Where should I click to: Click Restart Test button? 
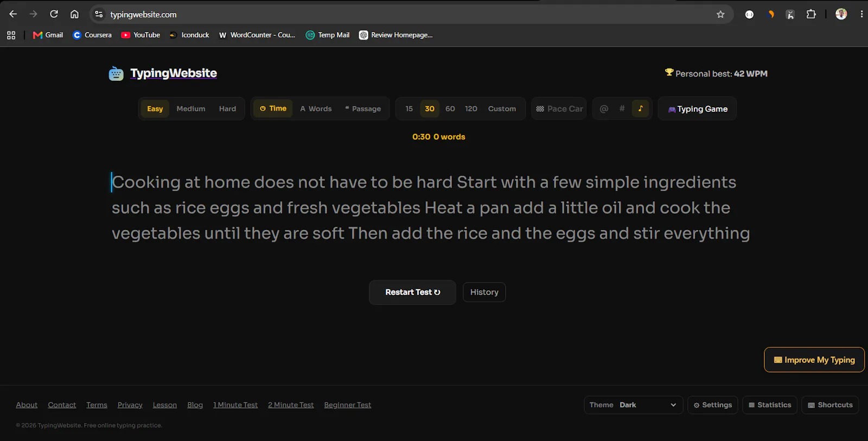click(412, 292)
